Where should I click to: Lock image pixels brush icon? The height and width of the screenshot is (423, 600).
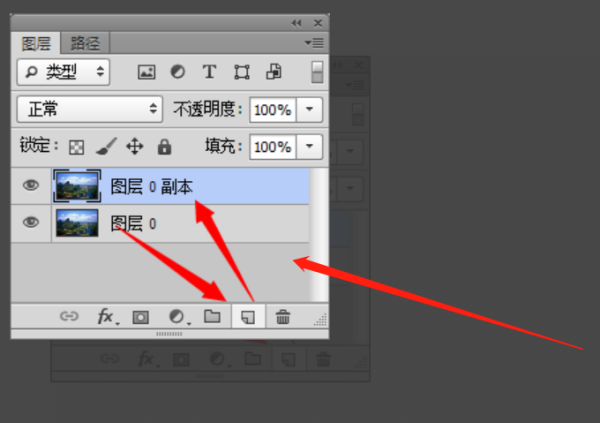pos(106,146)
